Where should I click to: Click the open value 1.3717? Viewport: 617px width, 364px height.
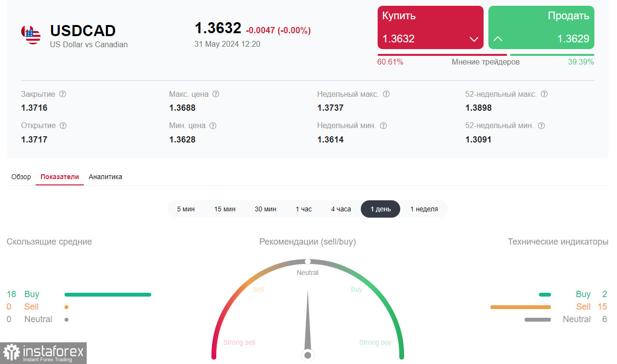34,140
